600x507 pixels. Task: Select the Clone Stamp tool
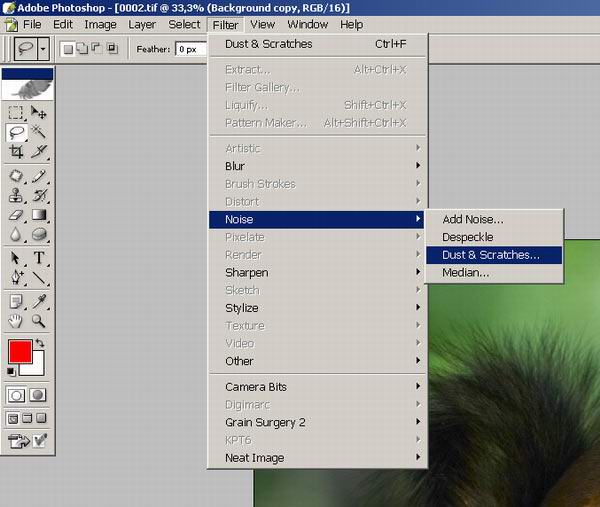16,196
